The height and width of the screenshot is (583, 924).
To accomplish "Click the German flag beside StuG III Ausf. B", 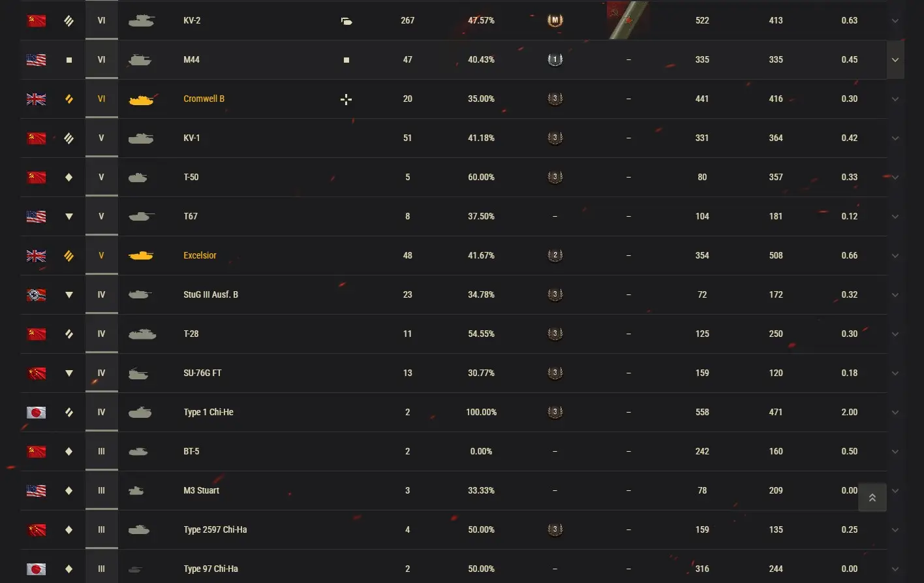I will pyautogui.click(x=37, y=294).
